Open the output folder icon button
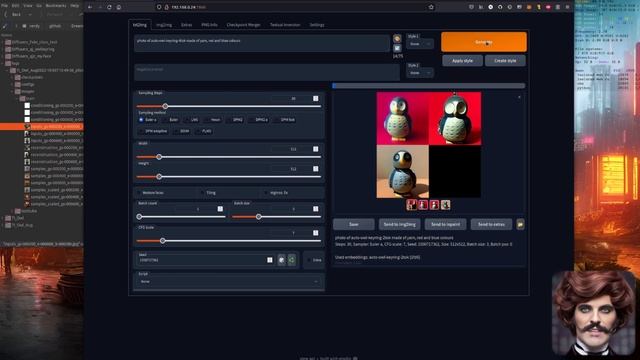This screenshot has width=640, height=360. (520, 224)
